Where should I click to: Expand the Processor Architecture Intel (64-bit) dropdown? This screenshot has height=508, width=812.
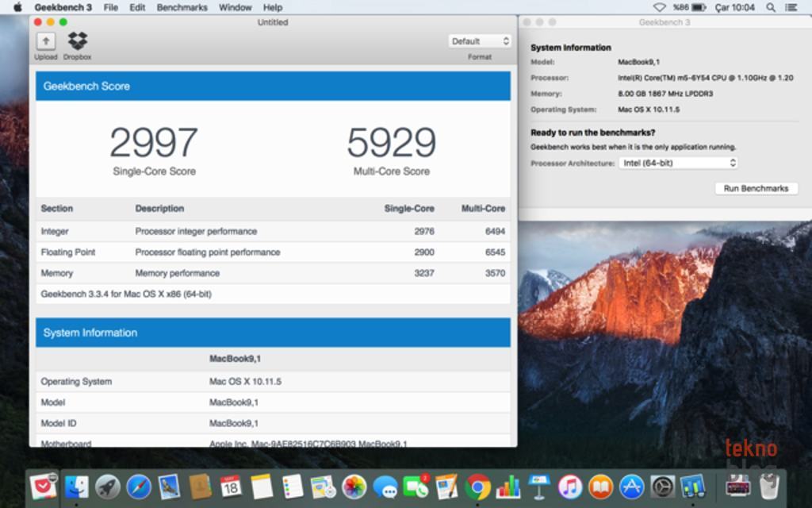click(x=679, y=163)
